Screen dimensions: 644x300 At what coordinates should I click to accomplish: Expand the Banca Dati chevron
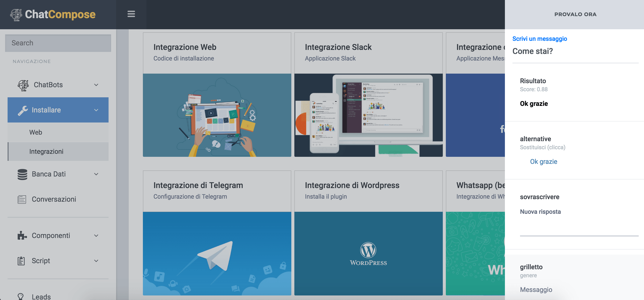pos(96,174)
